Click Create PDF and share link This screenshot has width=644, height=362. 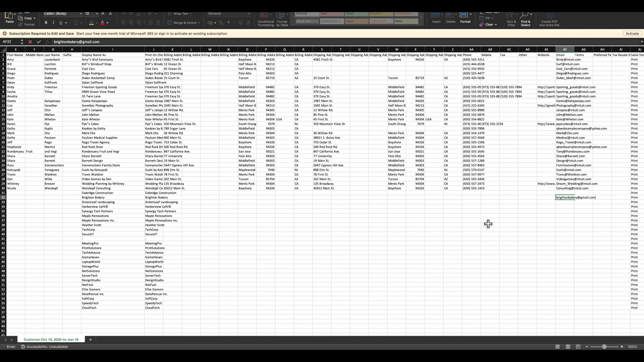tap(549, 19)
